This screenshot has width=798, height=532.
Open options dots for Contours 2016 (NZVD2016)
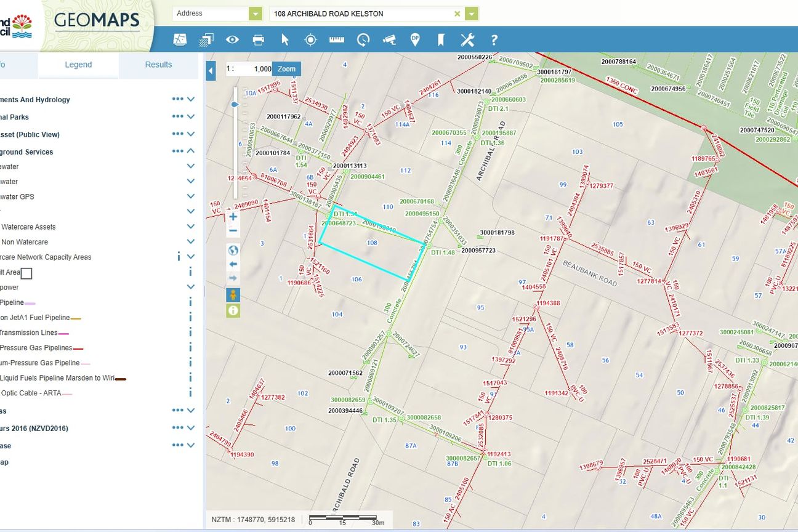[178, 428]
